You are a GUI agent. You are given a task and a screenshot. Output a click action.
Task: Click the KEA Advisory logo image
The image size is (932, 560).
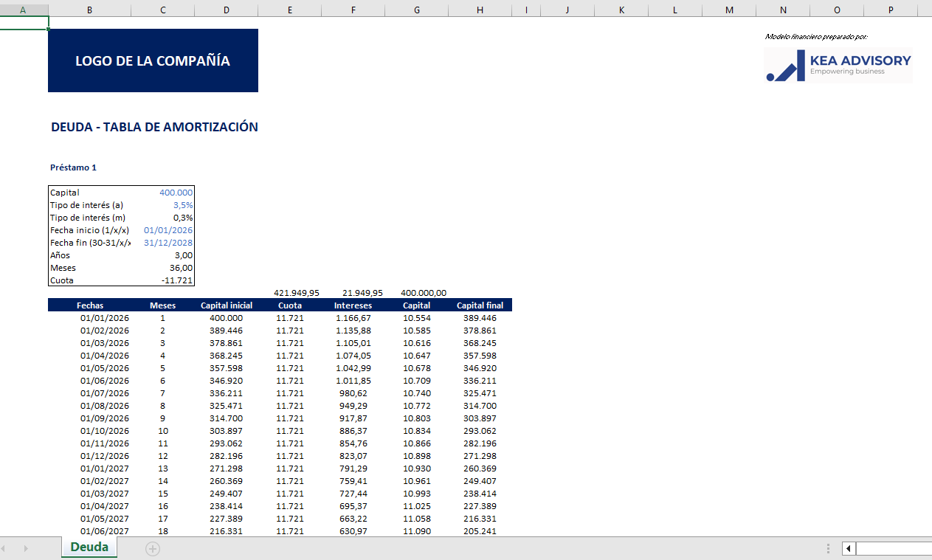point(838,66)
